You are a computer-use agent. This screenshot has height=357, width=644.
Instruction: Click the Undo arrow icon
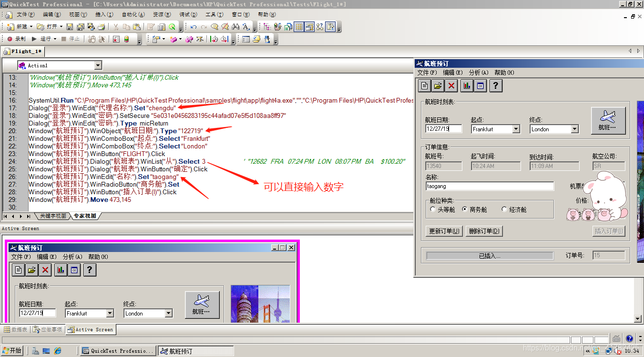[194, 27]
